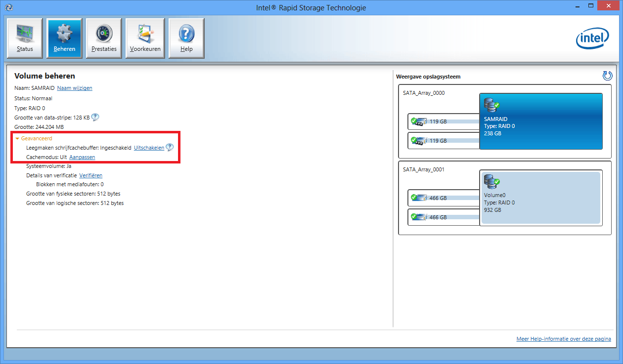Select first 466 GB disk in SATA_Array_0001
623x364 pixels.
click(x=444, y=198)
